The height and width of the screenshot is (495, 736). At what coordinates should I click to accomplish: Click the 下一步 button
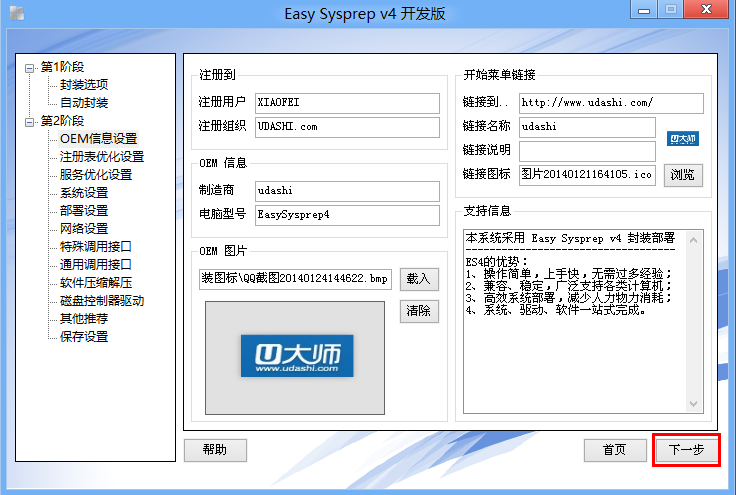(x=686, y=450)
